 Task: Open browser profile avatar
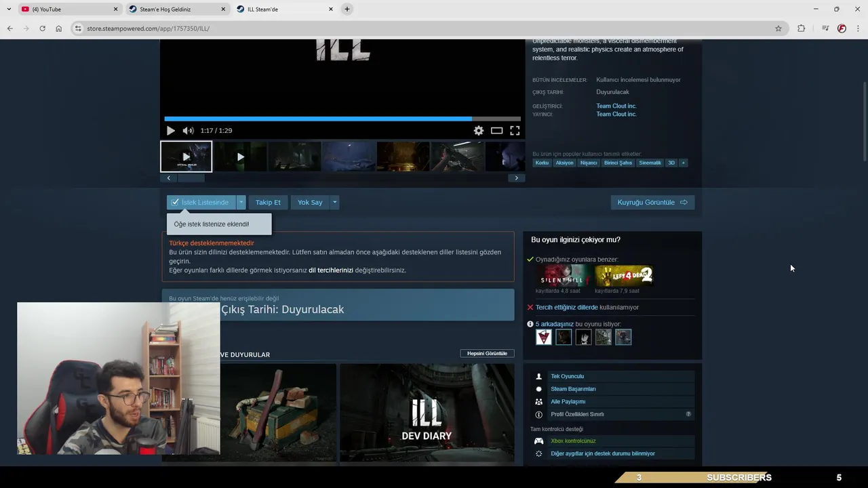coord(842,28)
